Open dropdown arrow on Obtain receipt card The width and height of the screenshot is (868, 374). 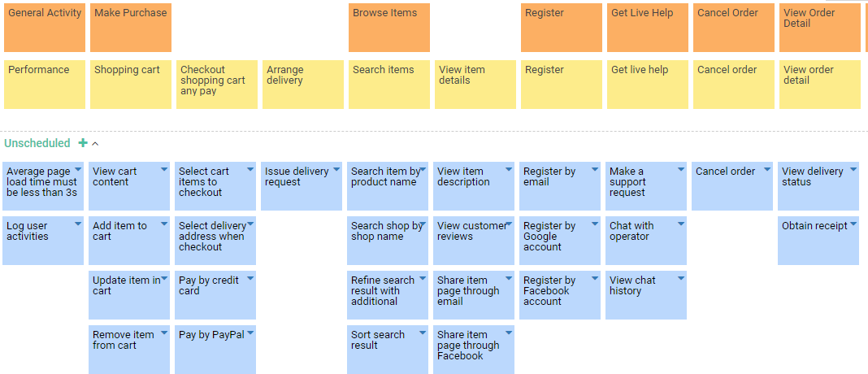coord(853,224)
